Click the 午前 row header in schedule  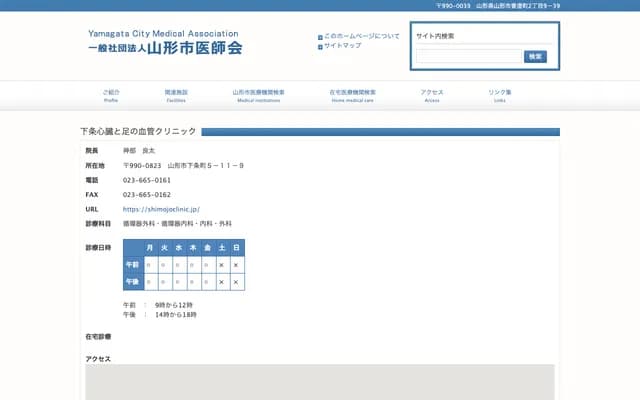pos(132,265)
